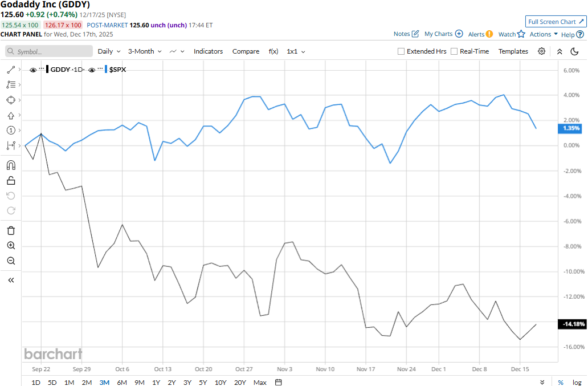Switch to percent scale
588x386 pixels.
click(x=561, y=382)
